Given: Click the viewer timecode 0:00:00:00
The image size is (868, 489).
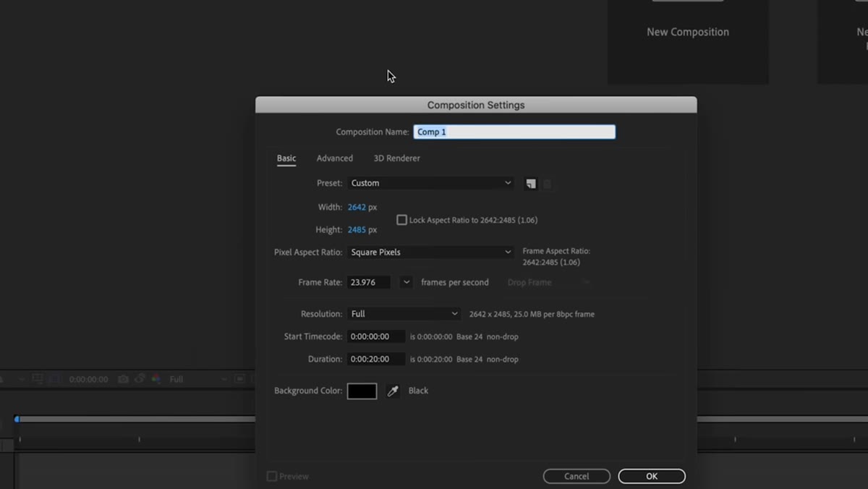Looking at the screenshot, I should (x=88, y=379).
